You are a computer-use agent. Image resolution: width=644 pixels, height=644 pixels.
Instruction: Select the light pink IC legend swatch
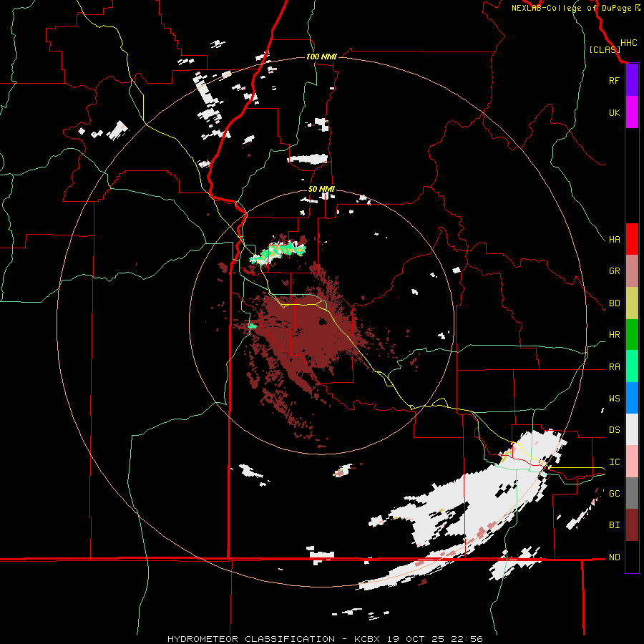click(x=632, y=462)
